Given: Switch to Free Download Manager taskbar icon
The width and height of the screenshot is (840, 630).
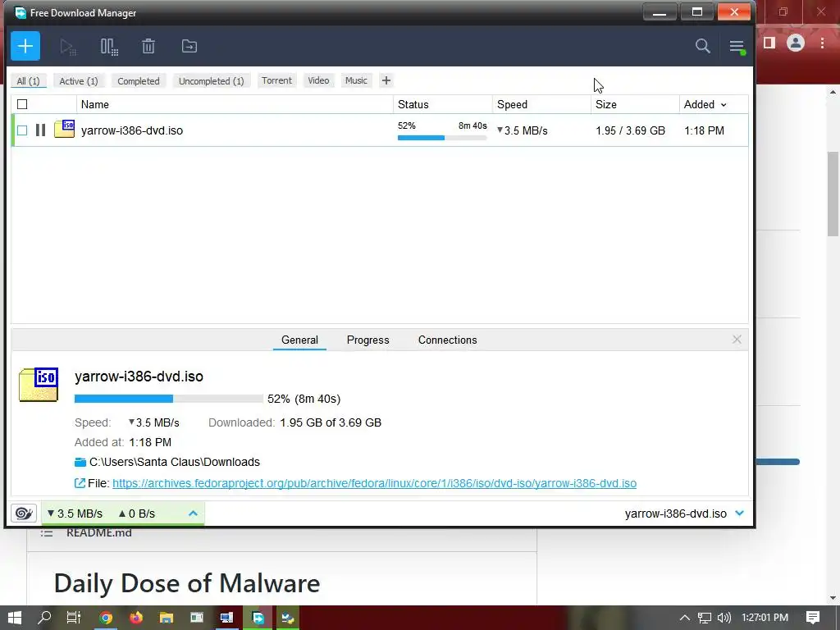Looking at the screenshot, I should [x=258, y=618].
